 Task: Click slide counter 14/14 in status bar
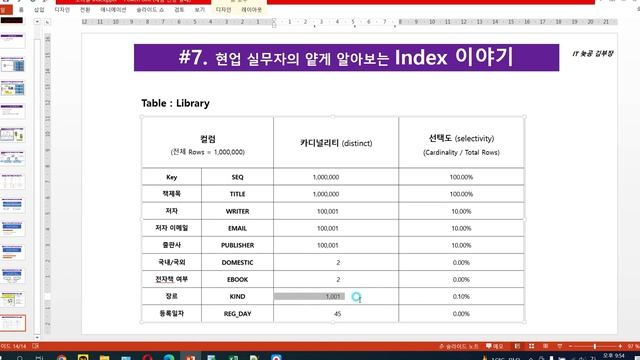[x=13, y=346]
